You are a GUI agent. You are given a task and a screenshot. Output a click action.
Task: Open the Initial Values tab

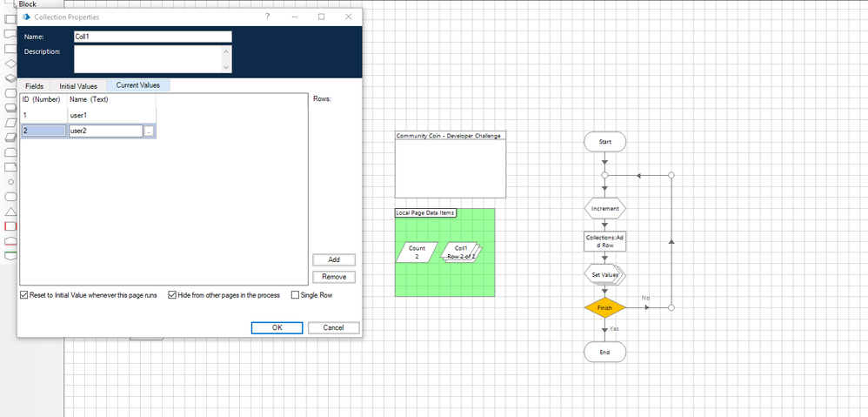point(78,85)
